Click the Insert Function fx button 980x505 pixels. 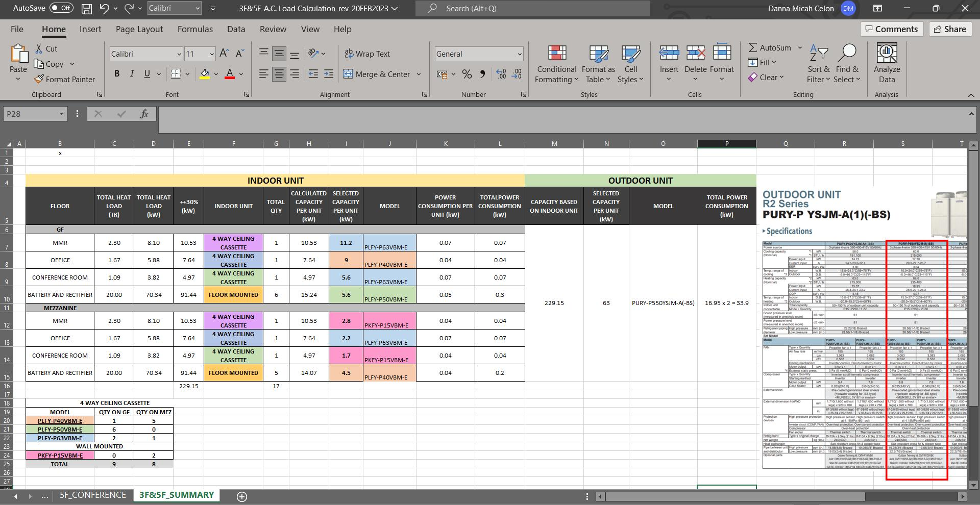144,114
